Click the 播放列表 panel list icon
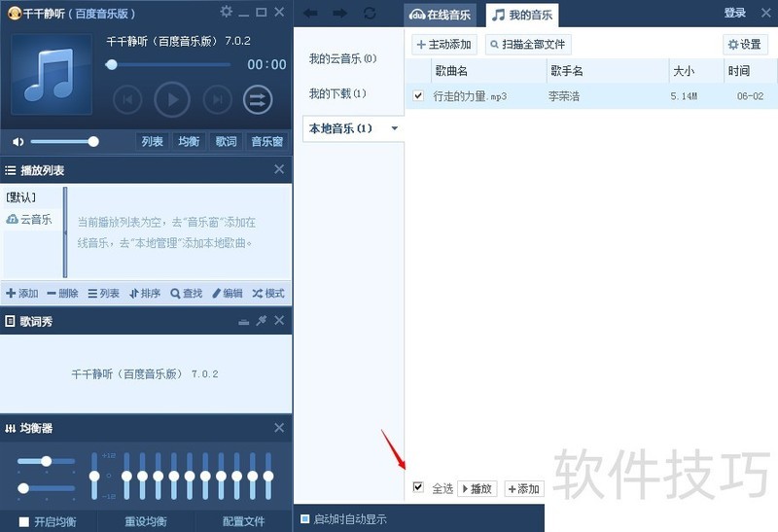The image size is (778, 532). tap(10, 170)
